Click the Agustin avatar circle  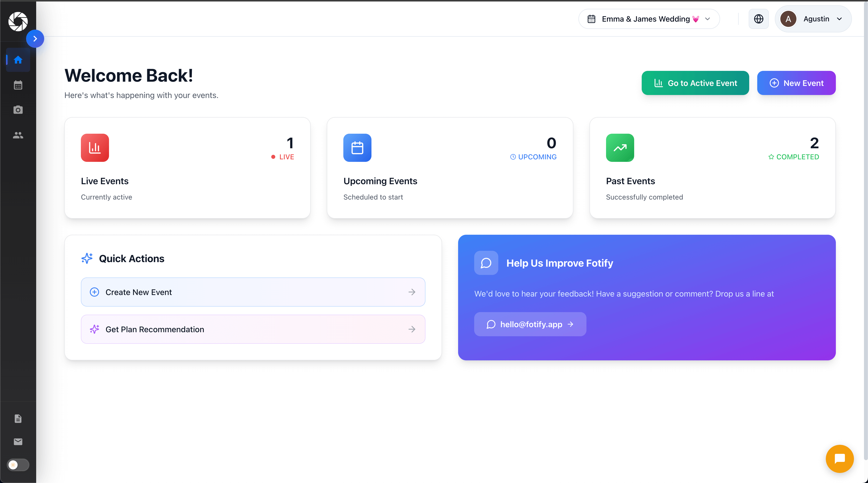click(x=788, y=19)
